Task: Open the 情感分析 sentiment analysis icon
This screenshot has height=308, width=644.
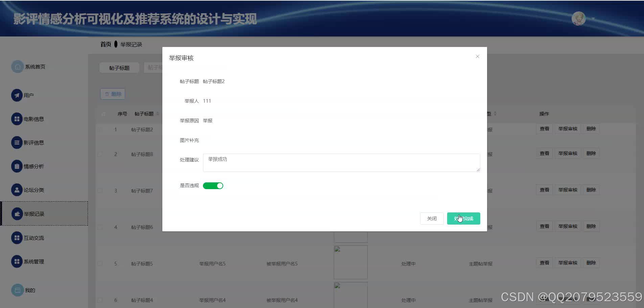Action: (17, 166)
